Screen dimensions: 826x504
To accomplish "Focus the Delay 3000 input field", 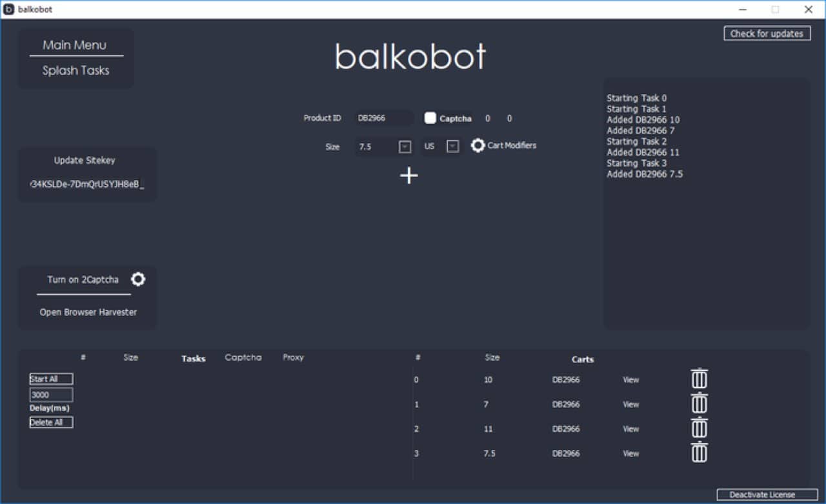I will 51,394.
